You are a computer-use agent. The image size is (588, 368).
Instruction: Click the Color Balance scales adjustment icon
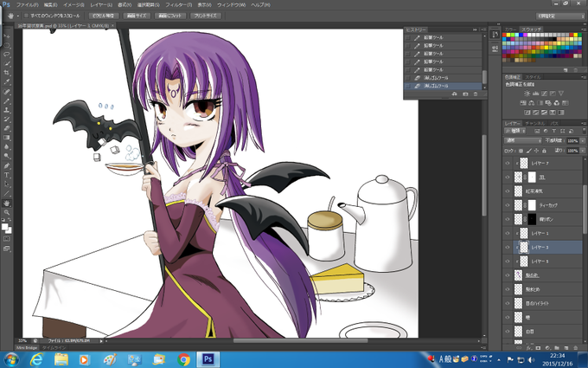point(532,103)
